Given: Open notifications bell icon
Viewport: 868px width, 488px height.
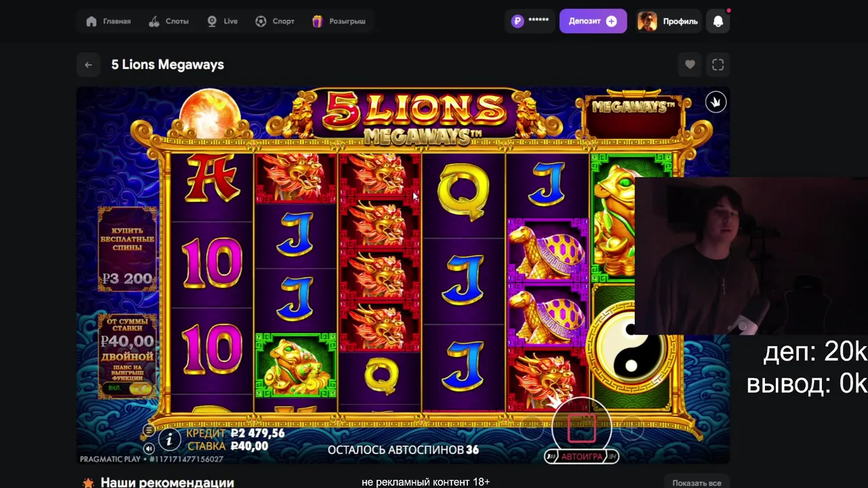Looking at the screenshot, I should (718, 21).
